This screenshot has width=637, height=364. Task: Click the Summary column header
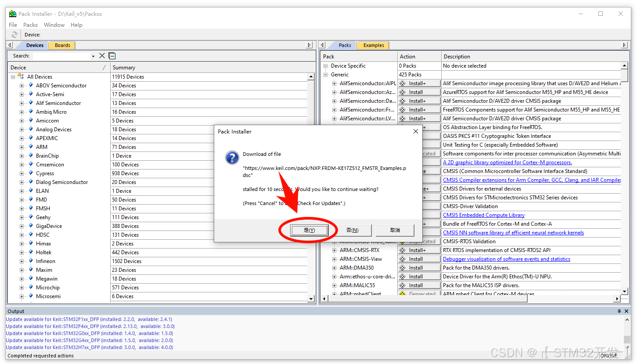click(212, 68)
